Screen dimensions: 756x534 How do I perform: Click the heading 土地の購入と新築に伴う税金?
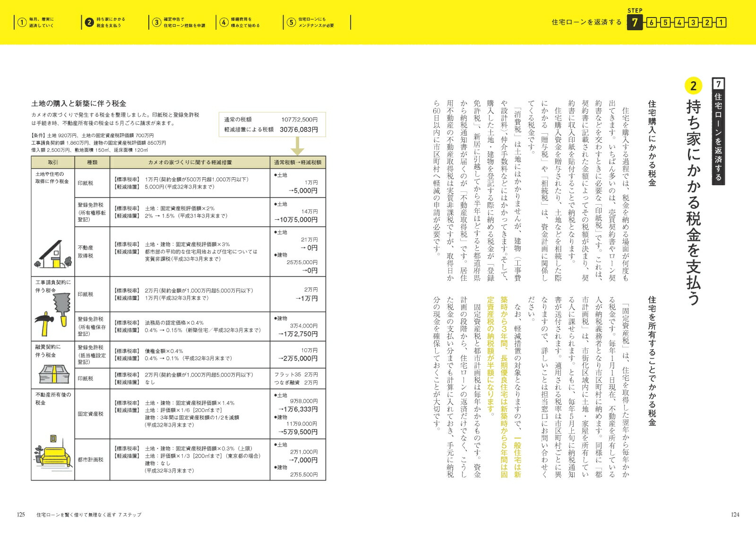[78, 103]
